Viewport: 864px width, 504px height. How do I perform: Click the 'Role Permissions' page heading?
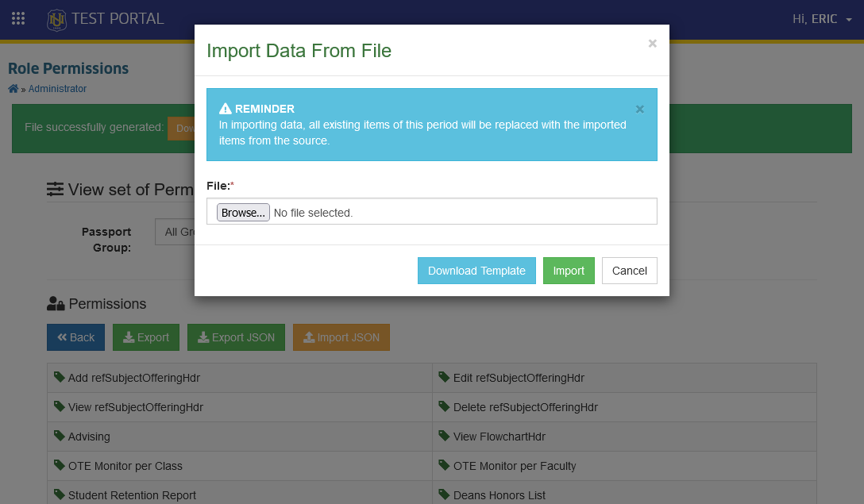[x=68, y=68]
